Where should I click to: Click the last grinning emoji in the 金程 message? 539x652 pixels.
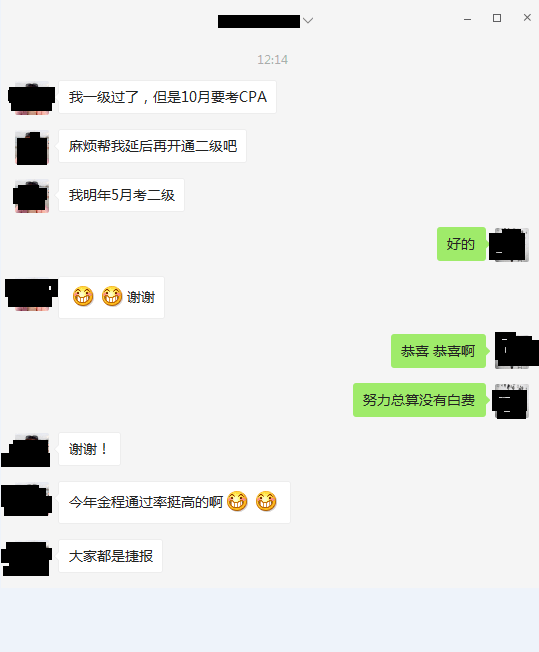click(x=266, y=501)
